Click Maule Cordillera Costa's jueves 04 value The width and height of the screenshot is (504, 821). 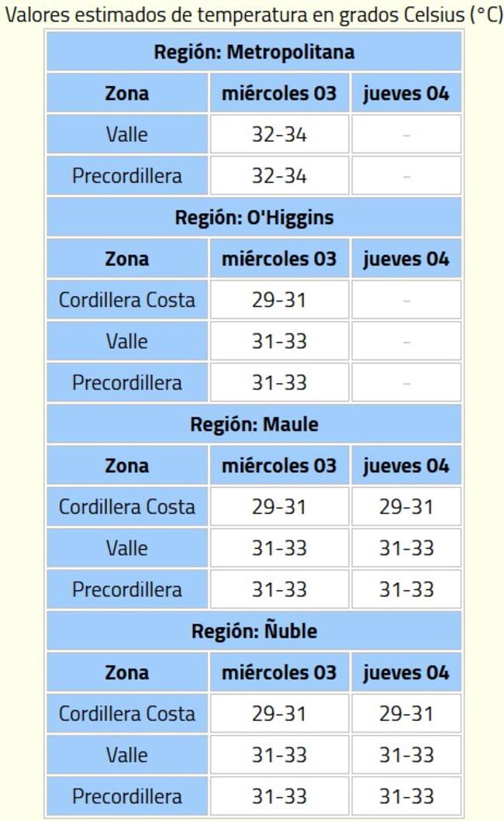click(x=406, y=507)
